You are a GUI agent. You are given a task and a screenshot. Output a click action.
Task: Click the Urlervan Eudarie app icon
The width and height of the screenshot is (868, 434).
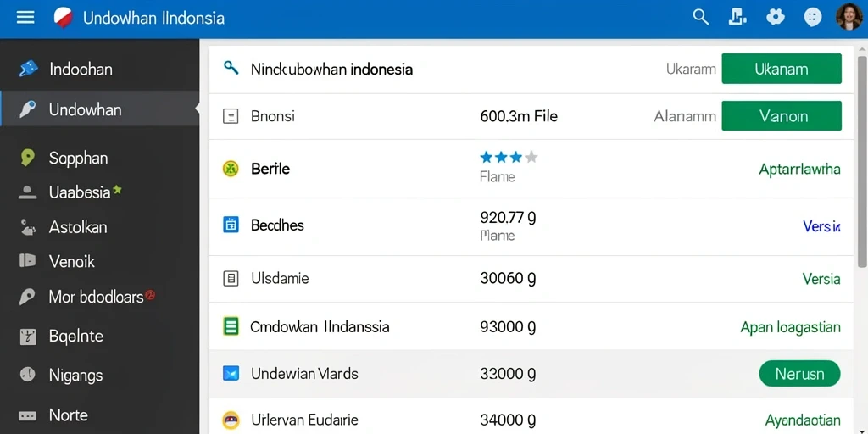(x=231, y=420)
